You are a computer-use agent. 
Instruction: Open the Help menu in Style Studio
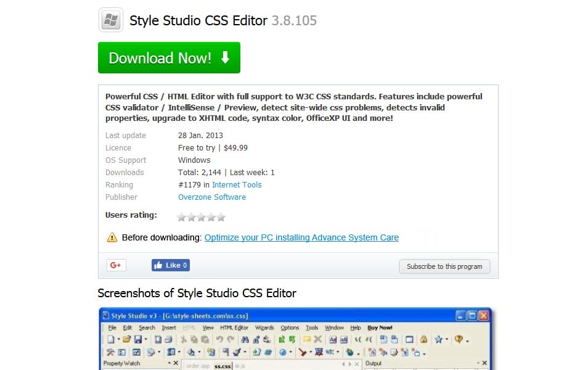pos(356,327)
